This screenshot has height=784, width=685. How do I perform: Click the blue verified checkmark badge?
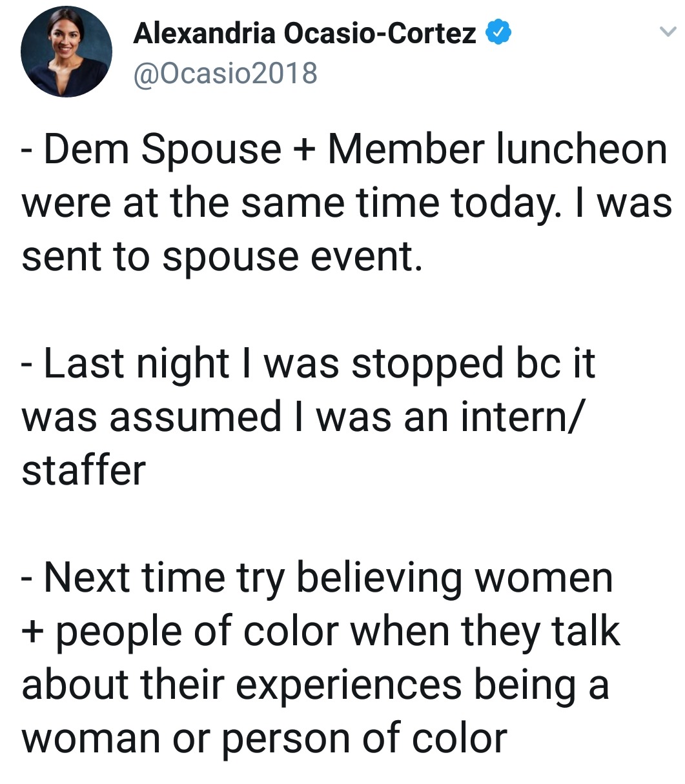tap(498, 33)
